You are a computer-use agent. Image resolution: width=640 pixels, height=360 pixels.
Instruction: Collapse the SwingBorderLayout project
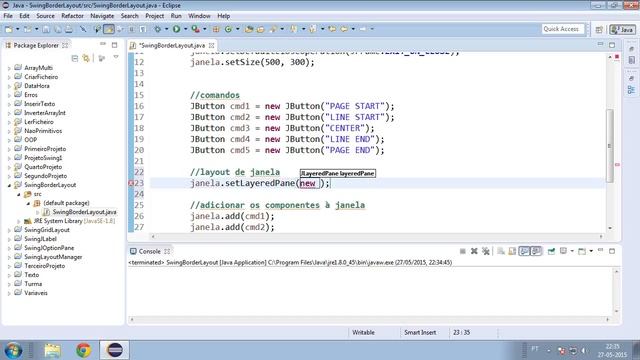pyautogui.click(x=9, y=185)
